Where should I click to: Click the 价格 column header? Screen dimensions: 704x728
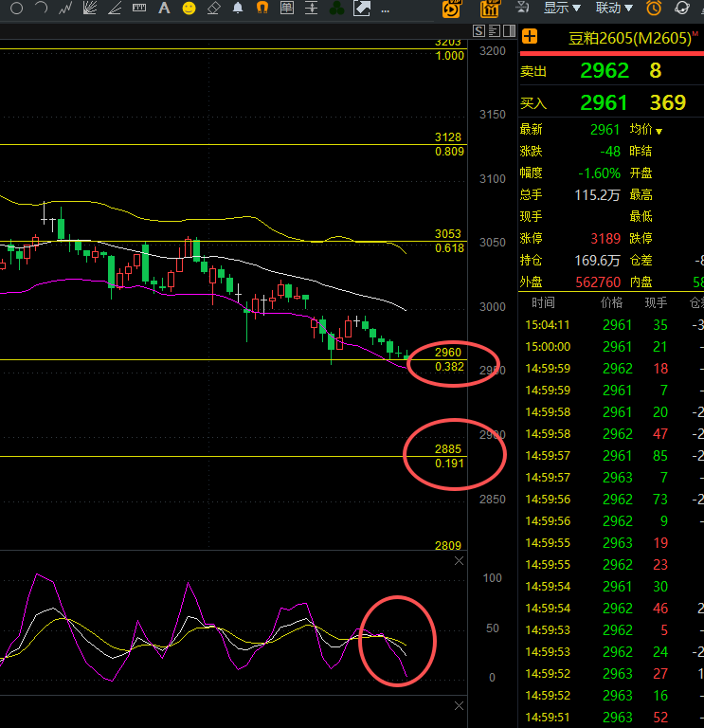pyautogui.click(x=611, y=302)
